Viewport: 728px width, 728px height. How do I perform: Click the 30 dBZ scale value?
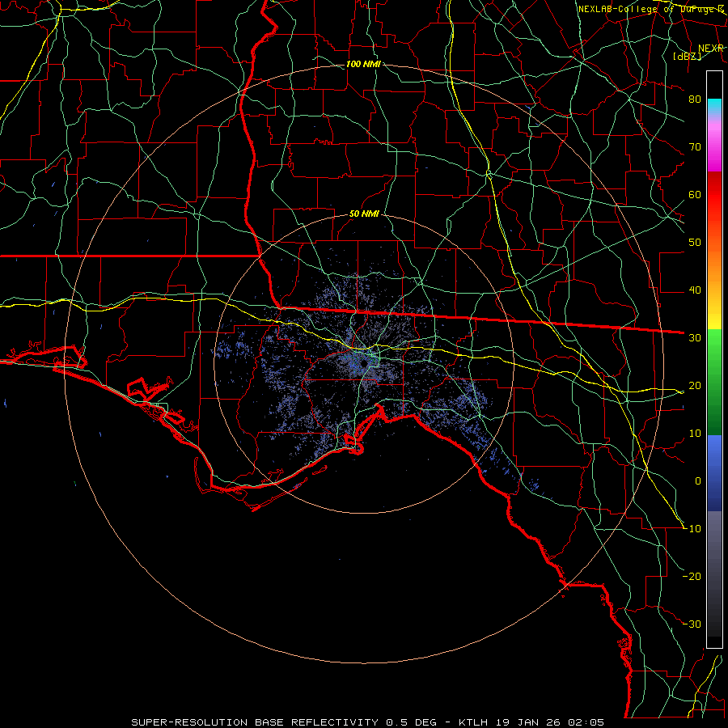[695, 338]
